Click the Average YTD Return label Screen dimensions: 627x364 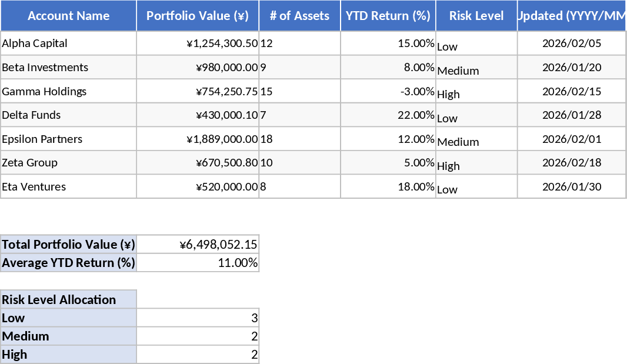[68, 263]
